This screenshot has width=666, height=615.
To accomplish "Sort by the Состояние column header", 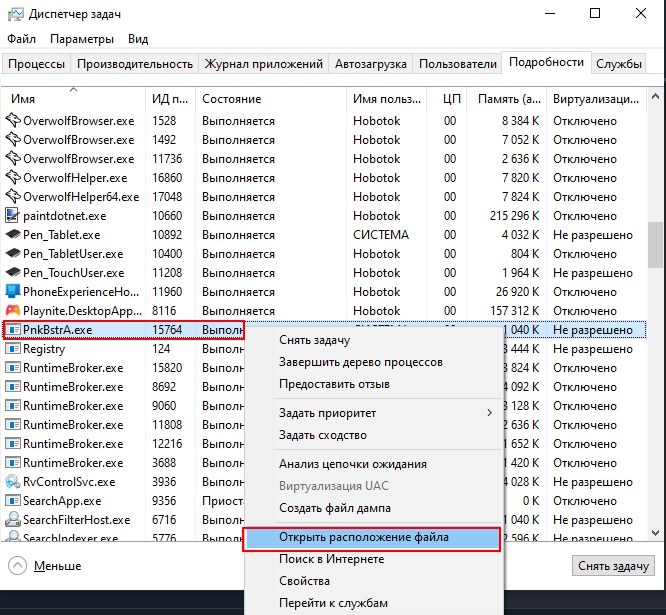I will (x=271, y=99).
